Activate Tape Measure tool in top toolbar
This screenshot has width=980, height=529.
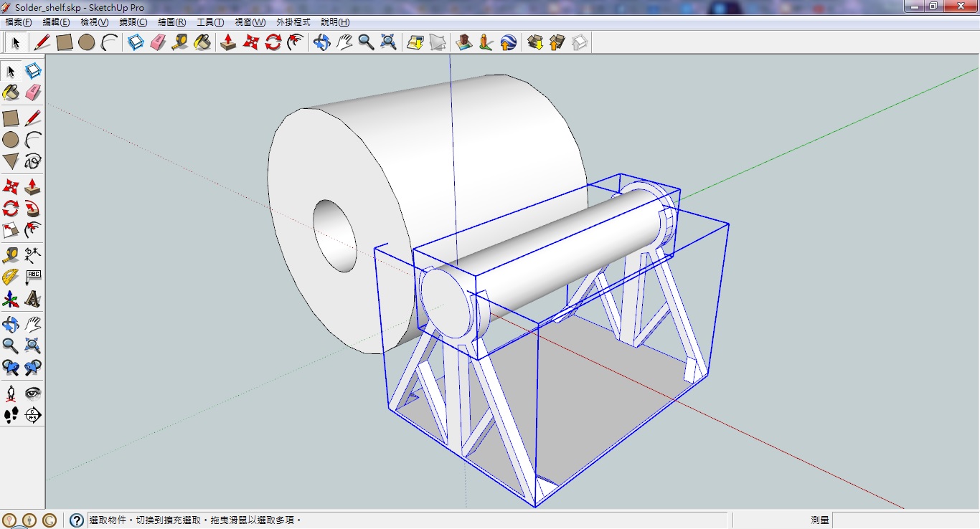180,42
